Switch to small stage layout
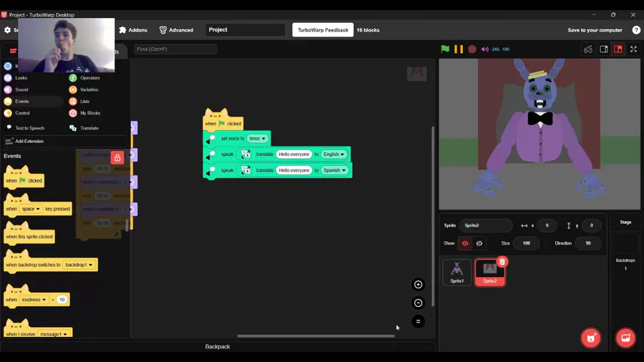Viewport: 644px width, 362px height. coord(604,49)
